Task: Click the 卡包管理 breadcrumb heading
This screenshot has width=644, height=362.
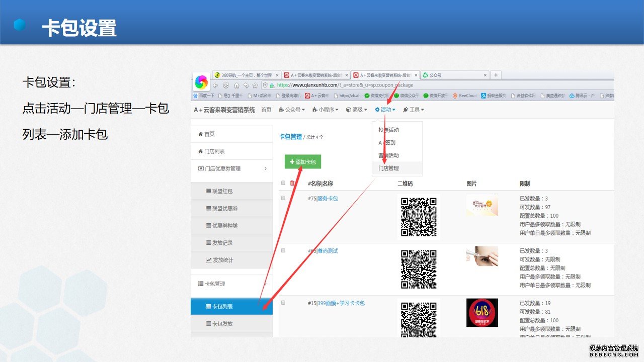Action: pyautogui.click(x=291, y=136)
